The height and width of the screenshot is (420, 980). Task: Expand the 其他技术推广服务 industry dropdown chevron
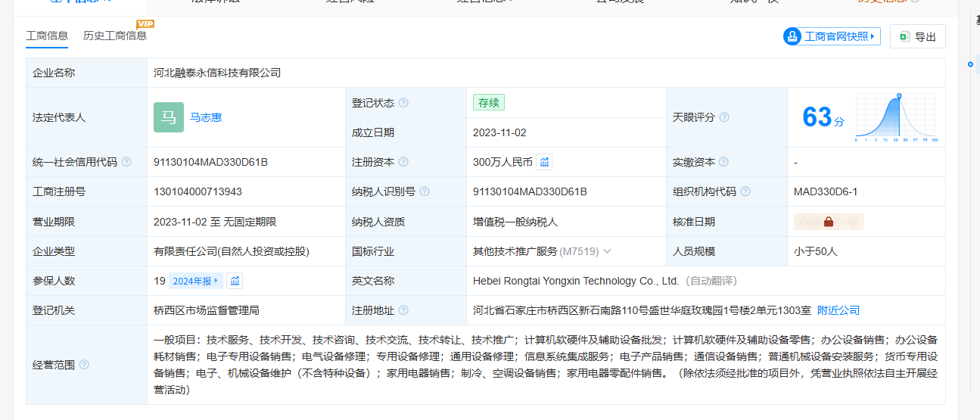(607, 251)
